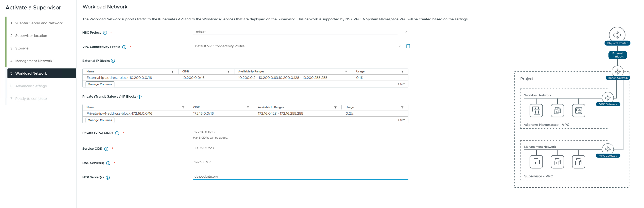This screenshot has width=644, height=208.
Task: Click info icon next to NTP Server(s)
Action: tap(108, 177)
